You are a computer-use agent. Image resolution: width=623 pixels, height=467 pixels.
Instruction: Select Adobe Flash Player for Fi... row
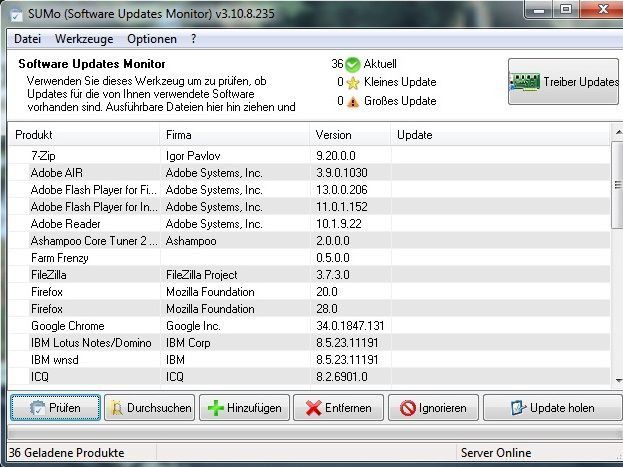pyautogui.click(x=309, y=190)
